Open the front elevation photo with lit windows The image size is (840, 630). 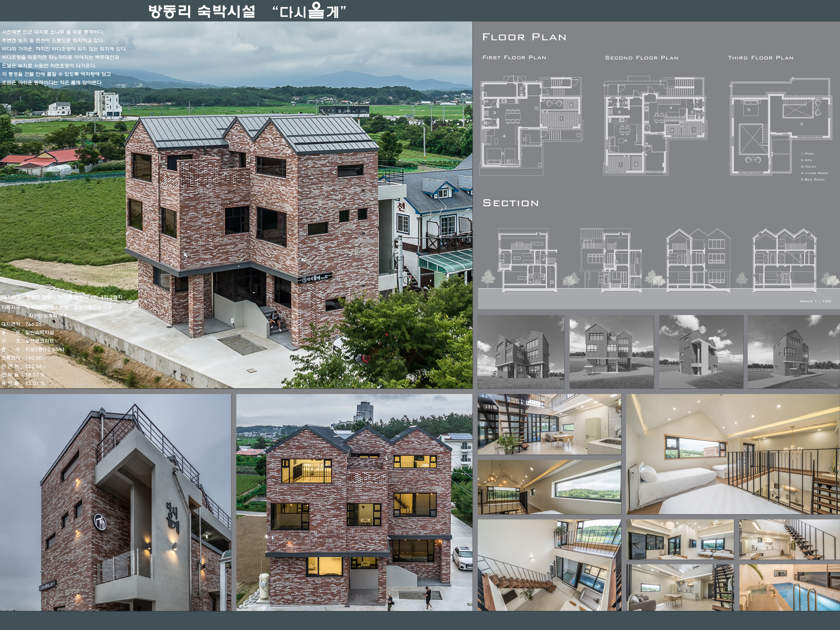(x=354, y=502)
